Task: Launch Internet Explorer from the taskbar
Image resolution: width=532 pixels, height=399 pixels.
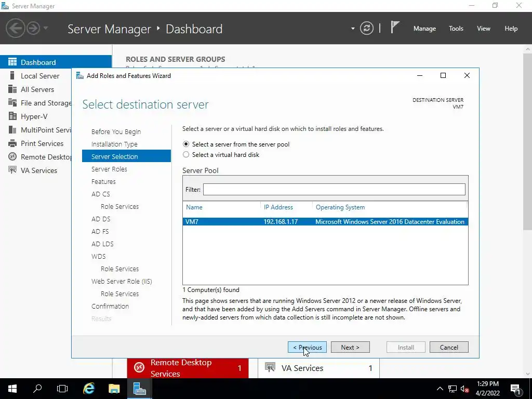Action: click(x=89, y=389)
